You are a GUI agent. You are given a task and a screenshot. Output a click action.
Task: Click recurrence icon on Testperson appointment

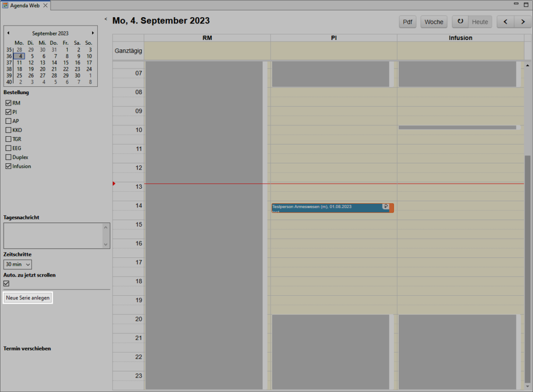[x=385, y=206]
